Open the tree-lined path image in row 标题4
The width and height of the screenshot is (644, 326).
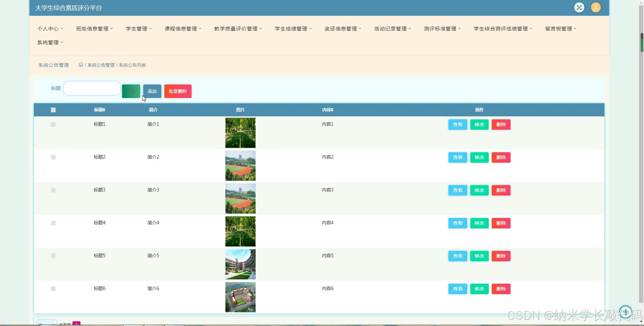coord(240,231)
